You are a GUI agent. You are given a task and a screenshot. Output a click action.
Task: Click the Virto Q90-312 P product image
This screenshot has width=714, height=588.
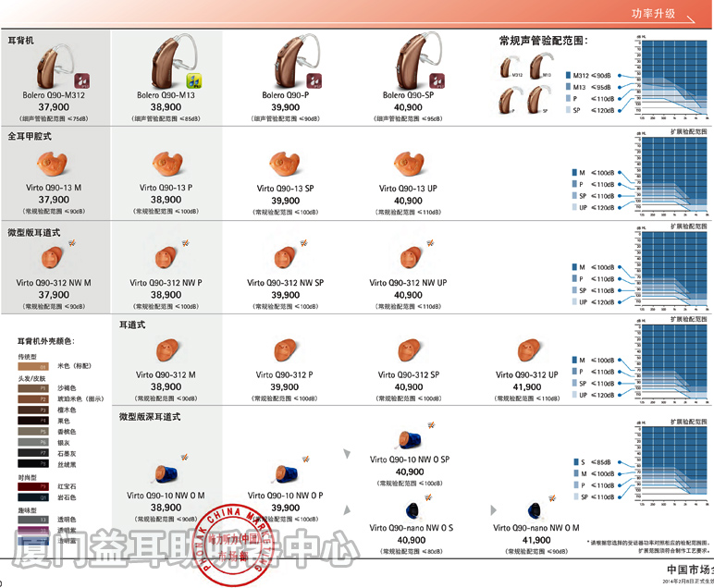pyautogui.click(x=285, y=350)
